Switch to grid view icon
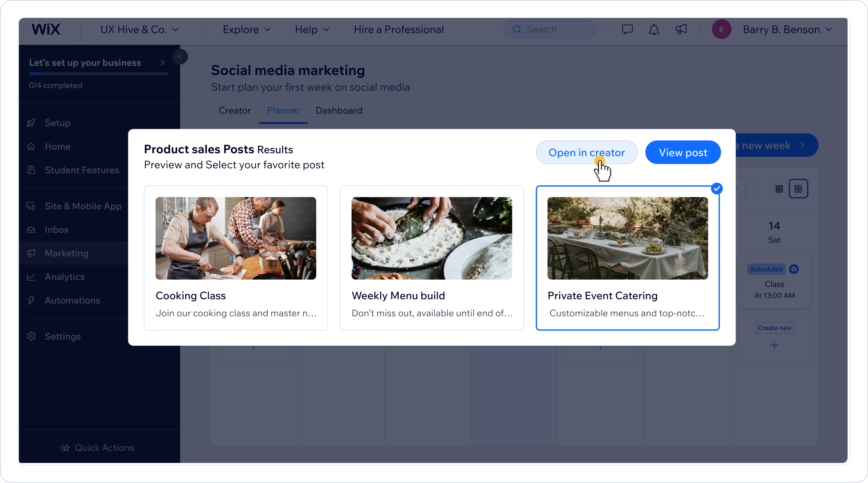The height and width of the screenshot is (483, 868). point(798,189)
